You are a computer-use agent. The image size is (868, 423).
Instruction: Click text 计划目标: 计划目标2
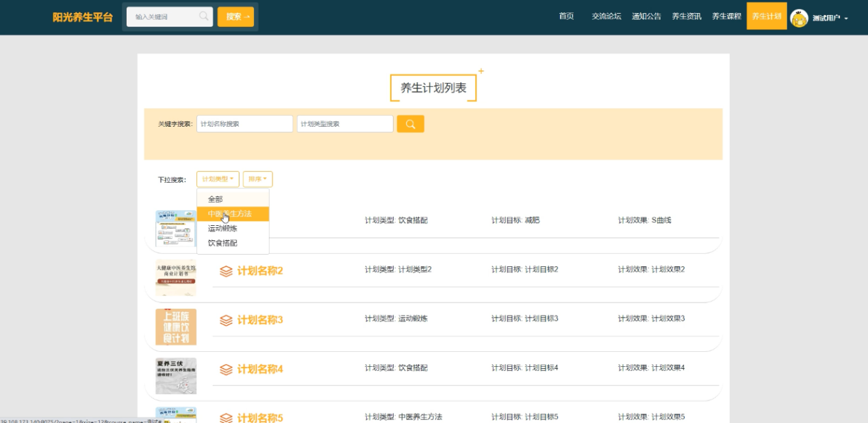(x=525, y=270)
